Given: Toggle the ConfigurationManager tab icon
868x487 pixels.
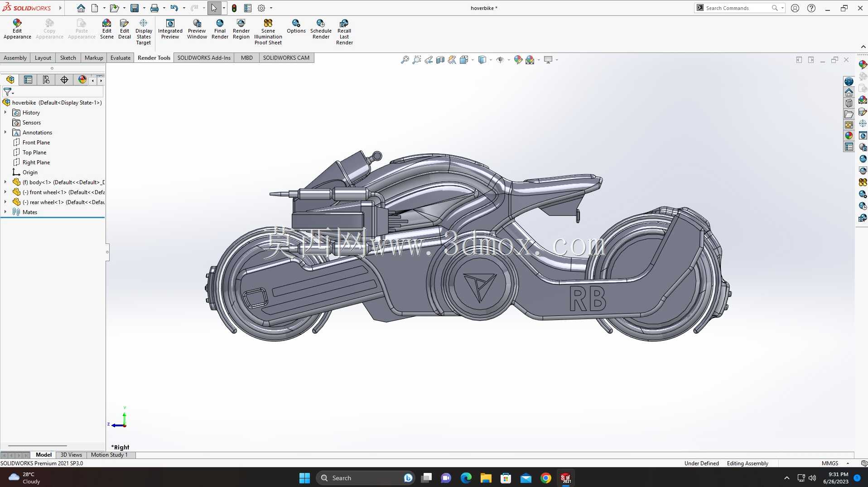Looking at the screenshot, I should [x=46, y=80].
